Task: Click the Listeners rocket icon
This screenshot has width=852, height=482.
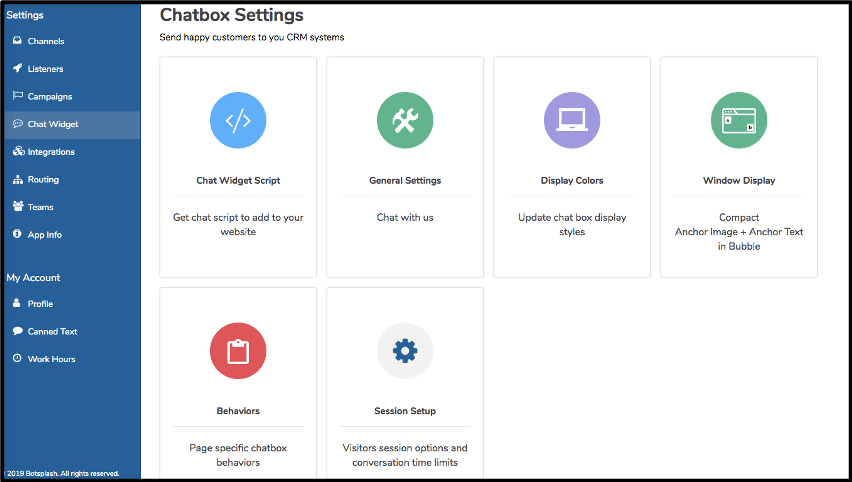Action: pos(17,68)
